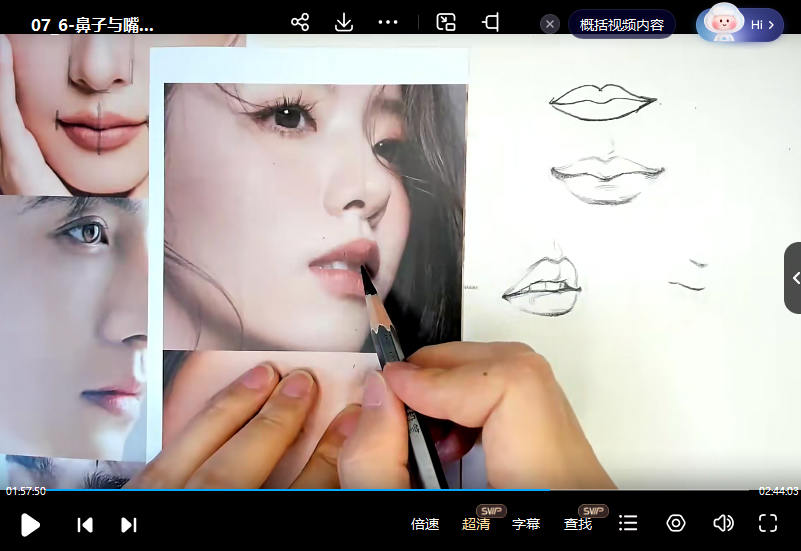Screen dimensions: 801x551
Task: Toggle 字幕 subtitles
Action: click(x=526, y=524)
